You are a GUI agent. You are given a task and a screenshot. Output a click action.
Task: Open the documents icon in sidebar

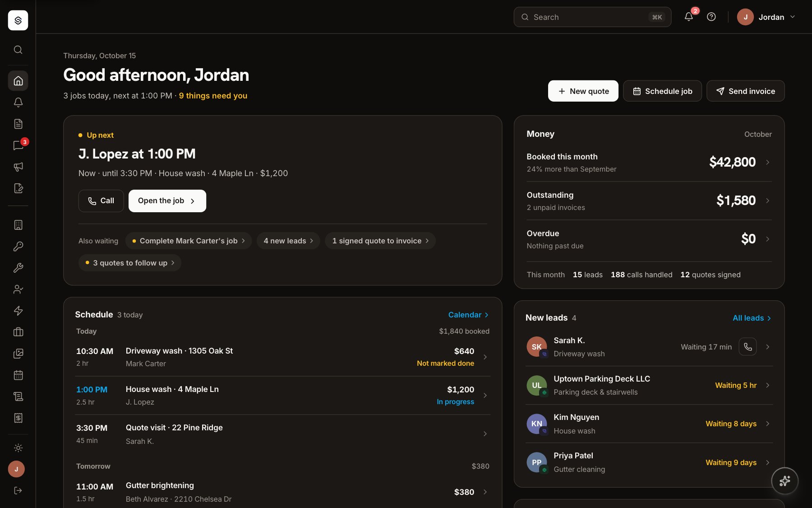pos(18,124)
